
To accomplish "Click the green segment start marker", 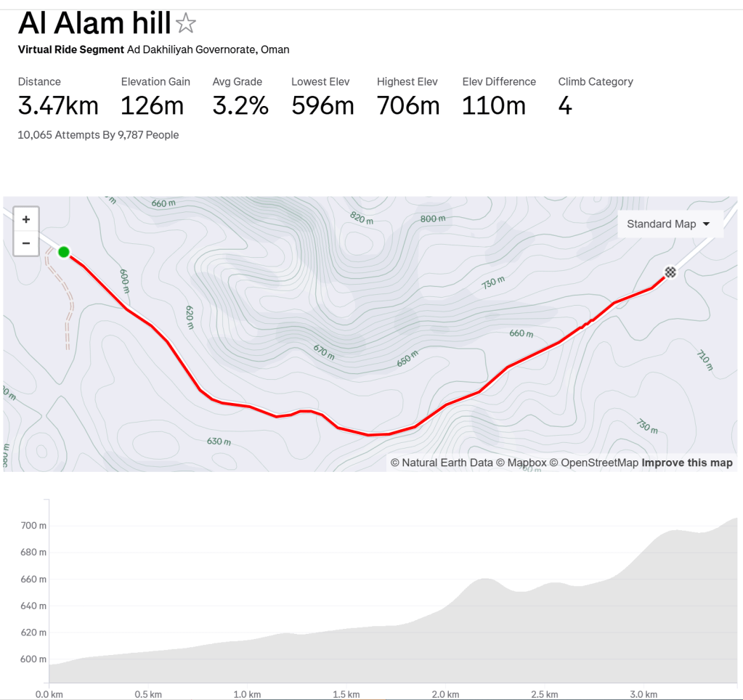I will pos(64,252).
